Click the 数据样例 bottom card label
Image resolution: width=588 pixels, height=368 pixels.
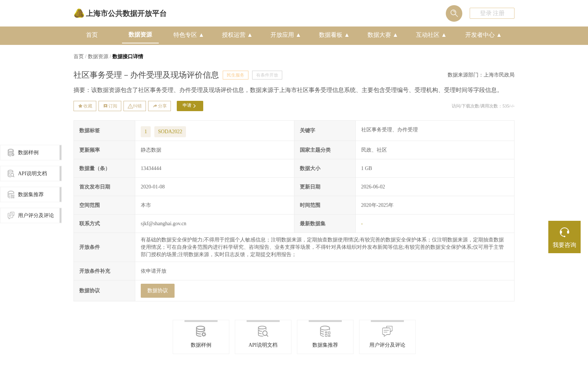201,345
